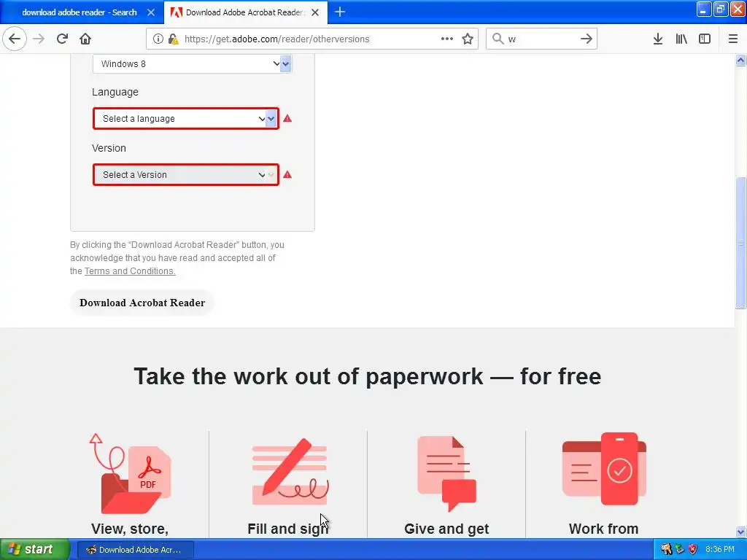Expand the Select a language dropdown

coord(186,119)
